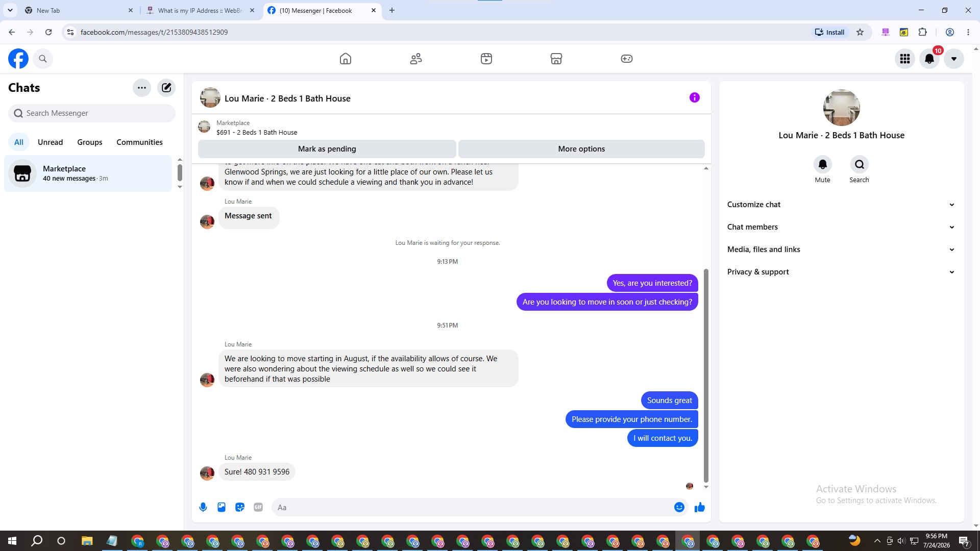The width and height of the screenshot is (980, 551).
Task: Click the Mark as pending button
Action: (327, 149)
